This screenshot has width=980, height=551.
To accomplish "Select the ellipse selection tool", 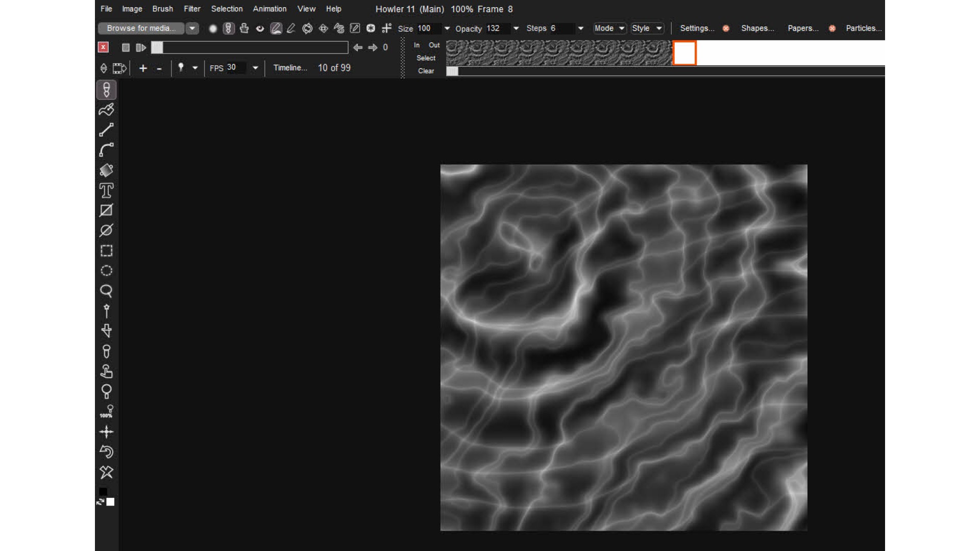I will point(106,270).
